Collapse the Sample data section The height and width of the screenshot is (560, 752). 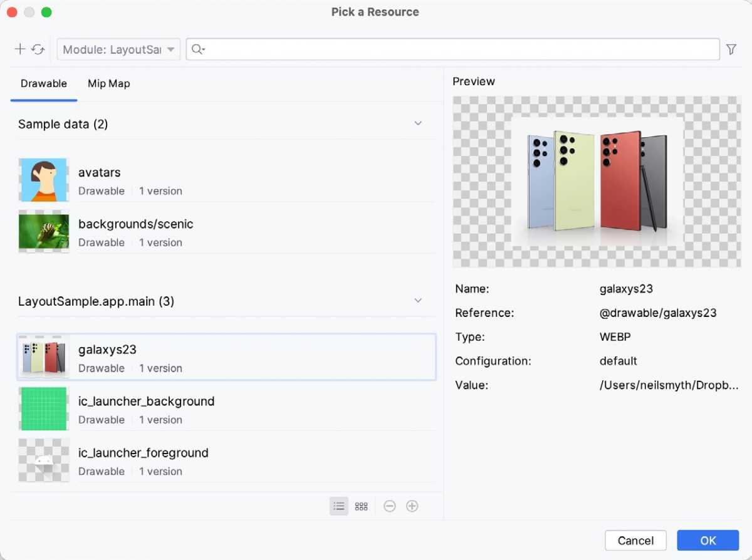(417, 123)
